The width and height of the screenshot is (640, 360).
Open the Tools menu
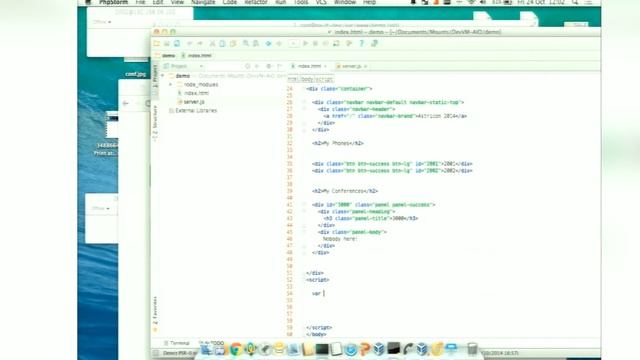click(x=301, y=2)
